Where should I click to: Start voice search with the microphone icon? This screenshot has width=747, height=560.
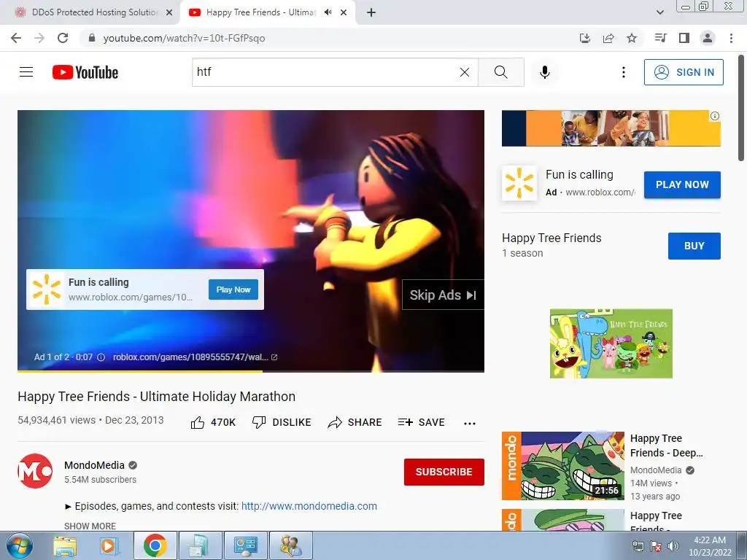(545, 72)
